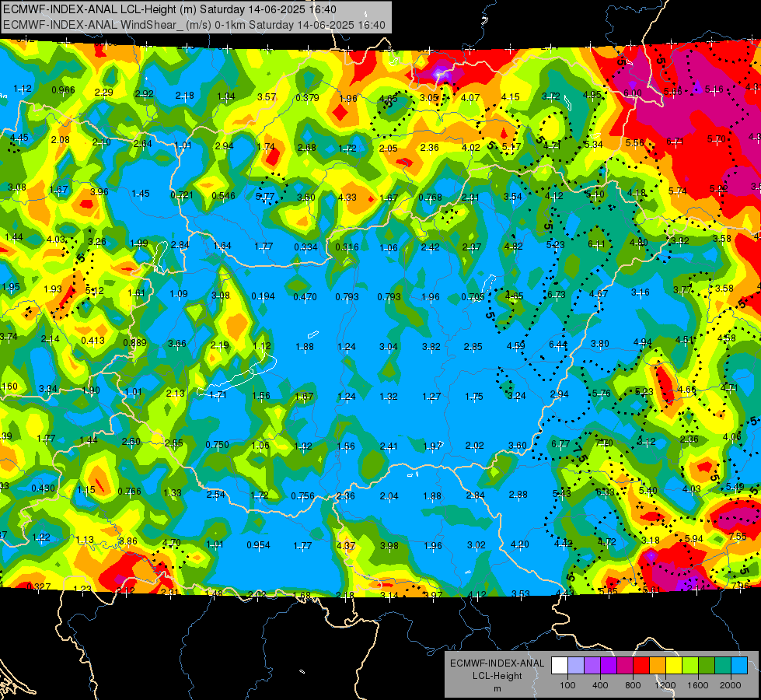The width and height of the screenshot is (761, 700).
Task: Click the legend value 1200
Action: (665, 685)
